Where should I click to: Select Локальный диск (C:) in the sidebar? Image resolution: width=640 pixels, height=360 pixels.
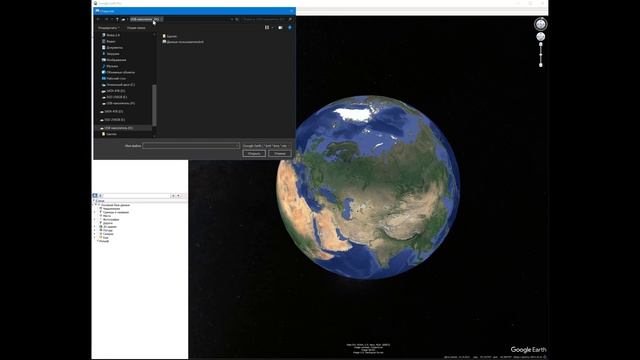click(x=118, y=84)
